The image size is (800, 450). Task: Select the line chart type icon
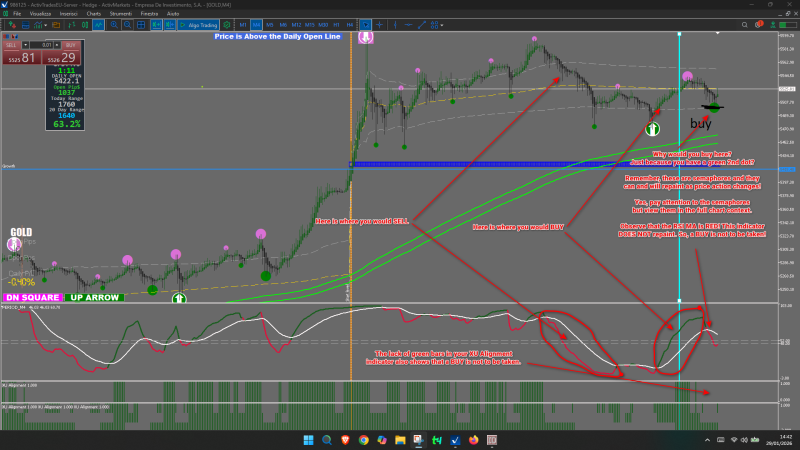click(x=98, y=25)
